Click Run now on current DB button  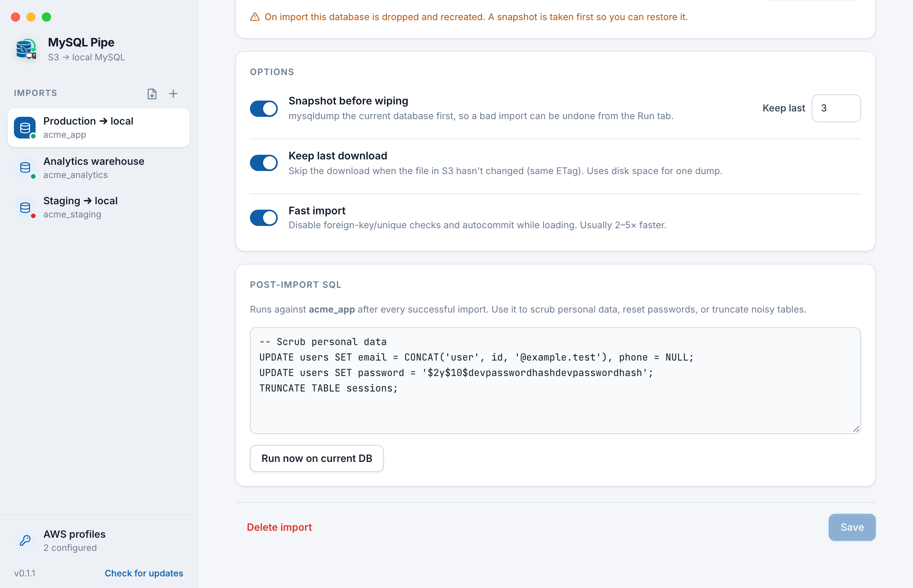[x=317, y=458]
